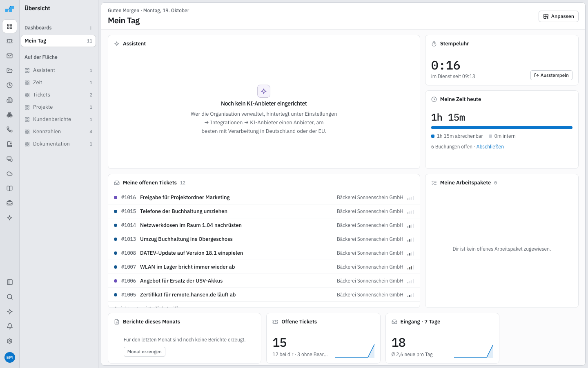Open the stacked cubes icon in the rail
The width and height of the screenshot is (588, 368).
(10, 115)
